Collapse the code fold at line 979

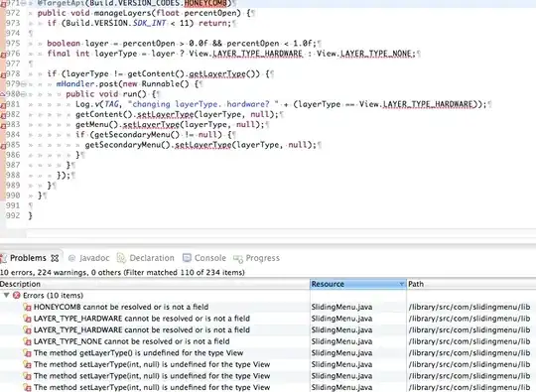(x=24, y=83)
